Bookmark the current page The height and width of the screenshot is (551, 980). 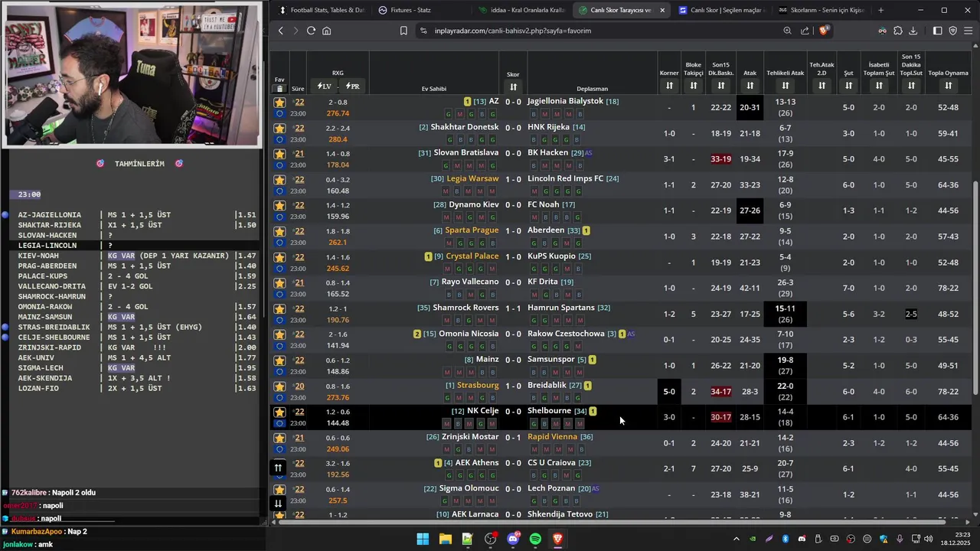(x=403, y=31)
